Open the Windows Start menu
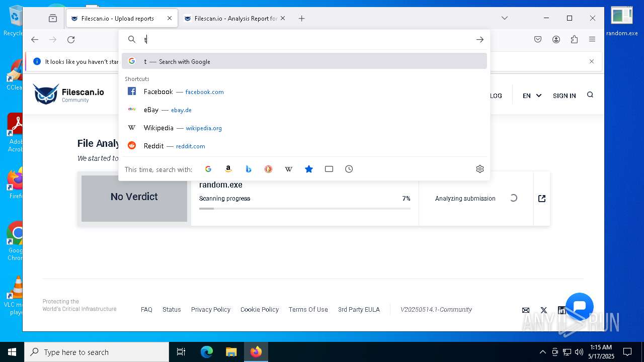This screenshot has height=362, width=644. click(x=12, y=352)
